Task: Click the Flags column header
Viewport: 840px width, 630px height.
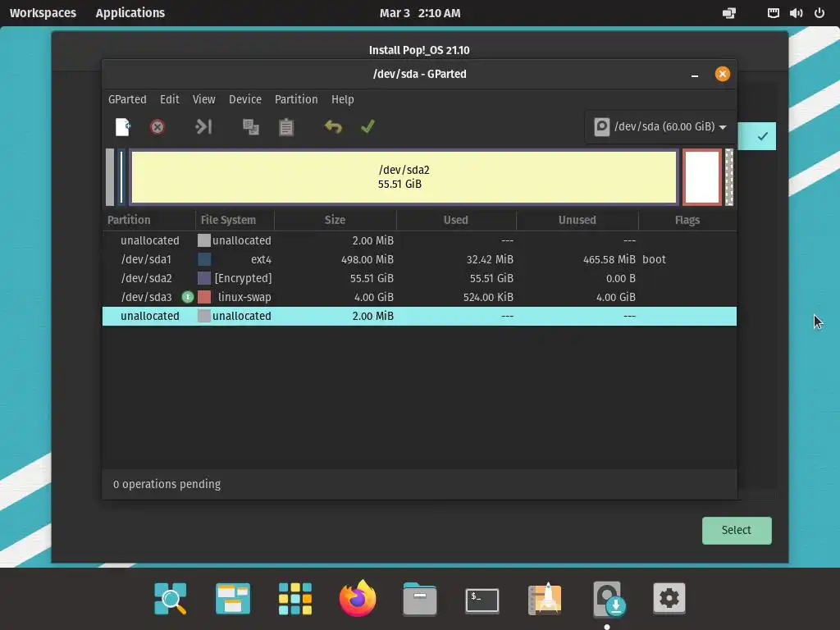Action: [x=687, y=220]
